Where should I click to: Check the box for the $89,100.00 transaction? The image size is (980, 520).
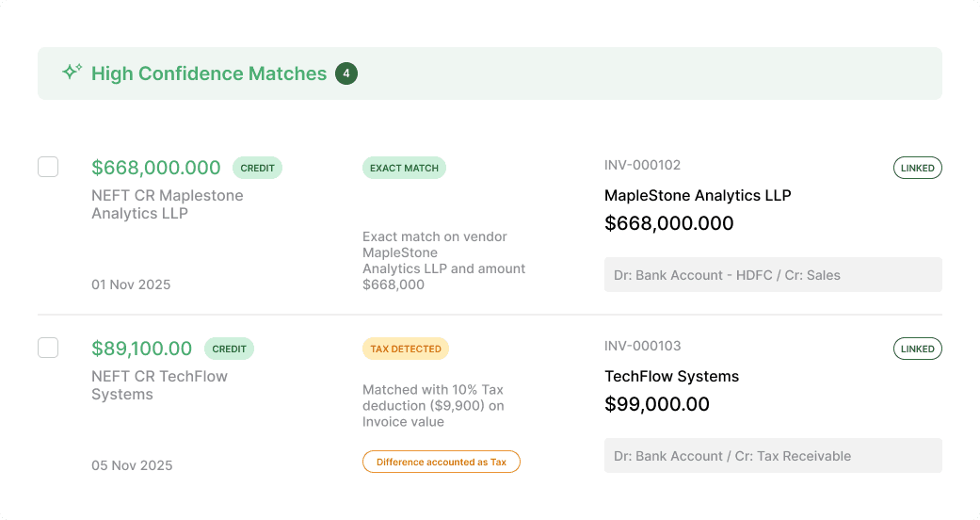[x=48, y=348]
